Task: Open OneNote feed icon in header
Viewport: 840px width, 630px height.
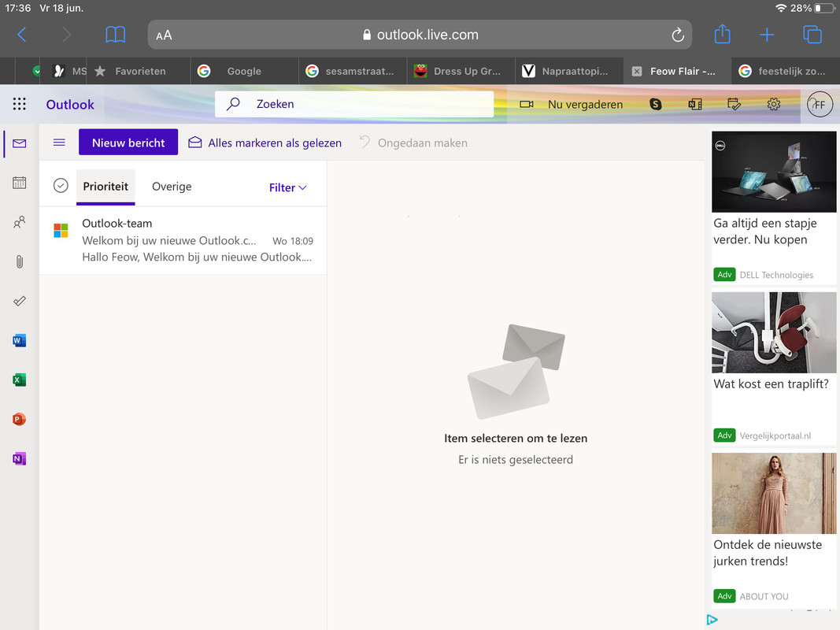Action: click(x=695, y=104)
